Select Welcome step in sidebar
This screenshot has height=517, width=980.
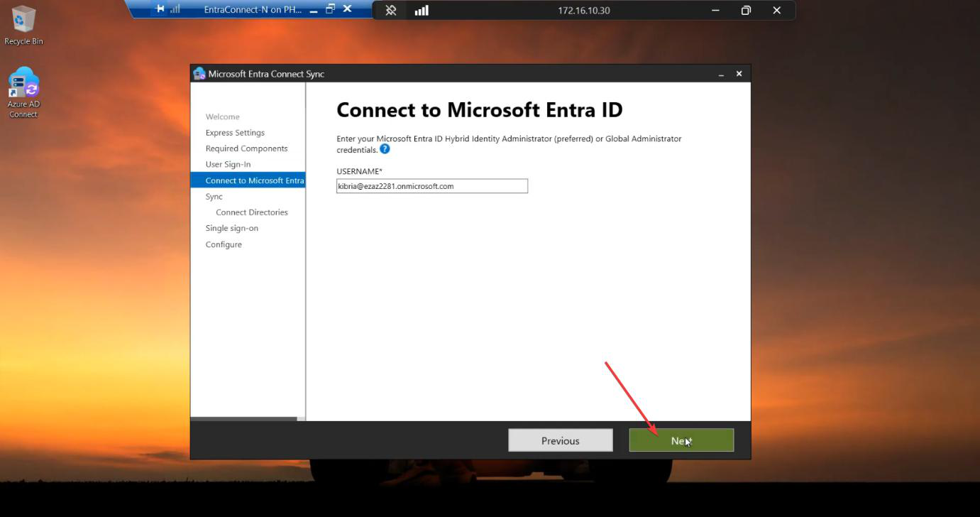tap(223, 116)
